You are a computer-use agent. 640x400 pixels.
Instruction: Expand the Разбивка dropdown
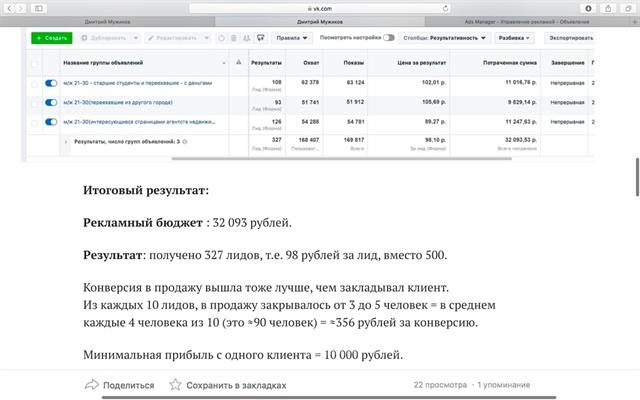(514, 38)
